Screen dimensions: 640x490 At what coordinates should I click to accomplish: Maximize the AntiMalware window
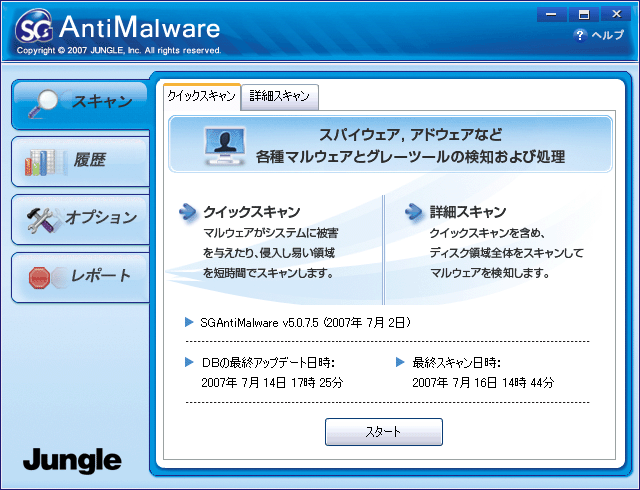[584, 14]
